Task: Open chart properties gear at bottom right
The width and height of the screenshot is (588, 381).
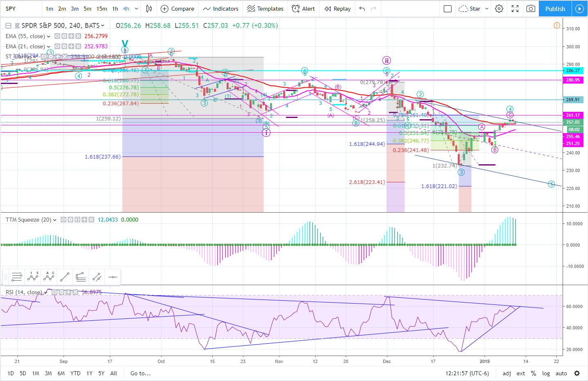Action: point(577,373)
